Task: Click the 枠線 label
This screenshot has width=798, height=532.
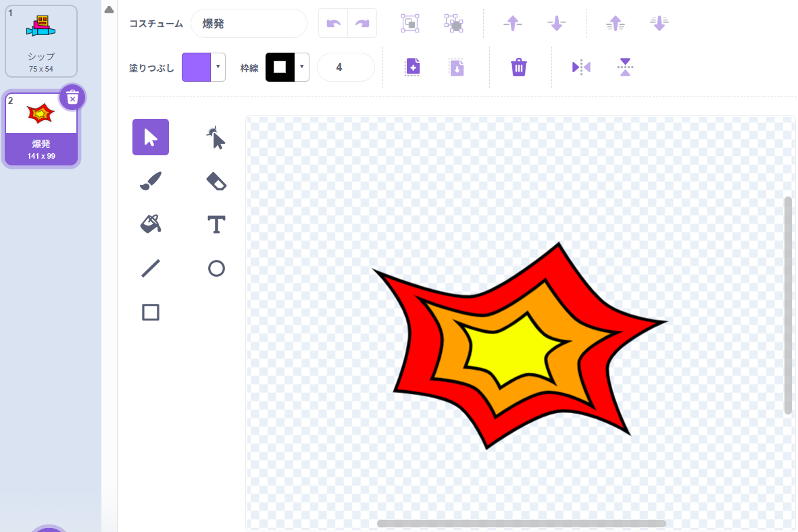Action: [x=249, y=68]
